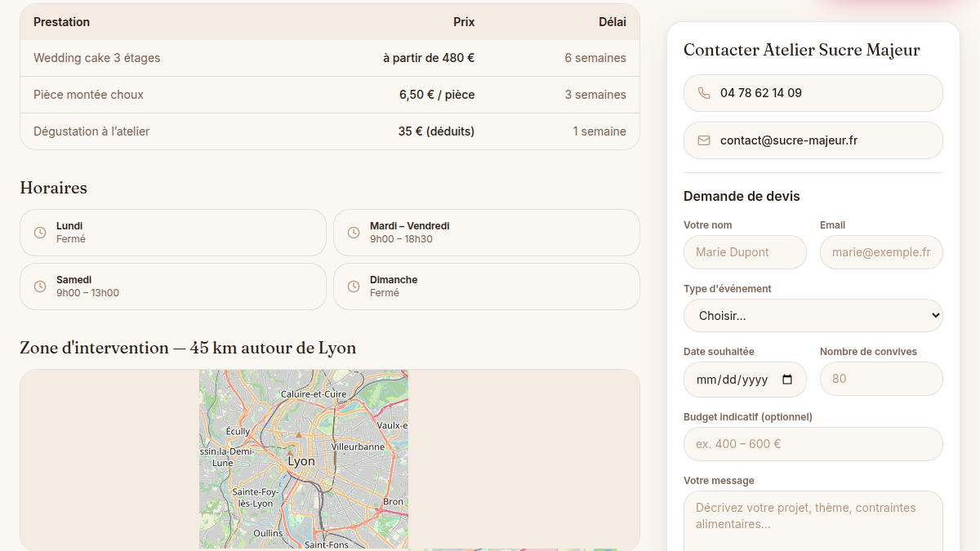The width and height of the screenshot is (980, 551).
Task: Click the Zone d'intervention heading
Action: 188,348
